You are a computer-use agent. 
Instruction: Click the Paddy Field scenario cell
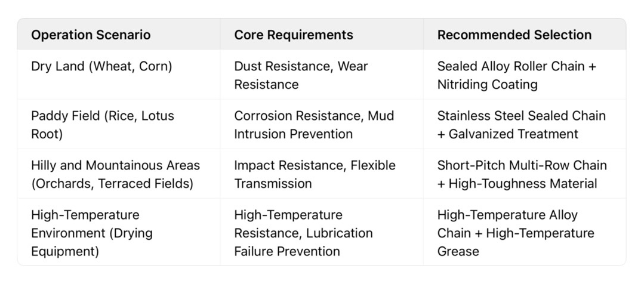click(103, 124)
